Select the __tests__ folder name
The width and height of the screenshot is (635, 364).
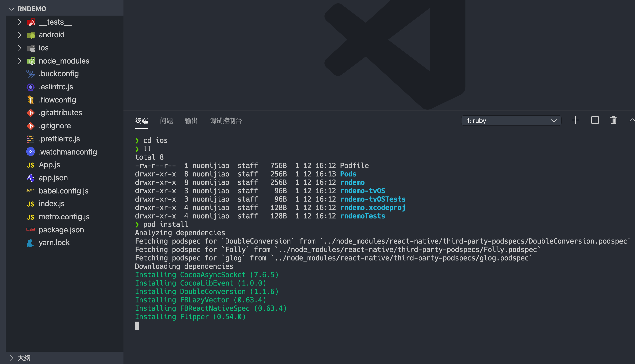pos(55,22)
